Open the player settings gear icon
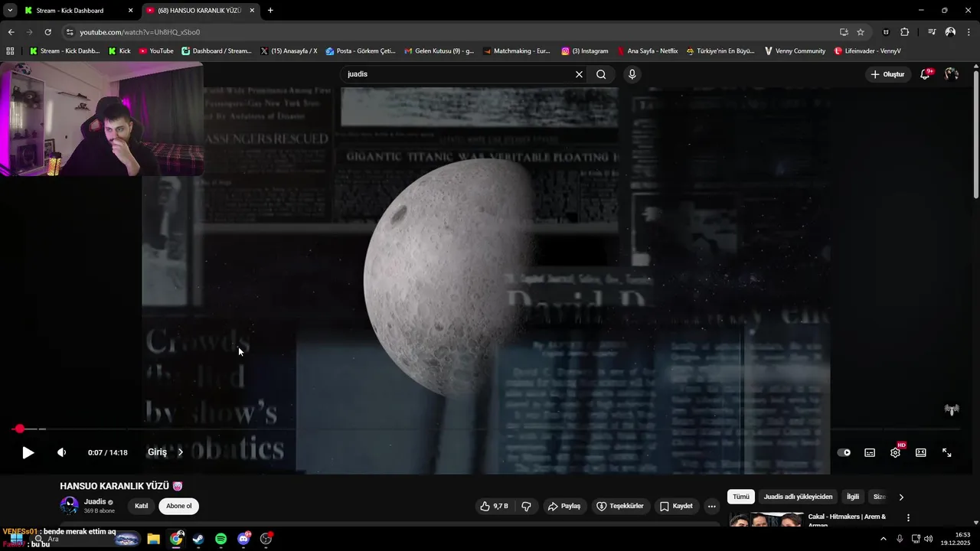980x551 pixels. pyautogui.click(x=895, y=452)
